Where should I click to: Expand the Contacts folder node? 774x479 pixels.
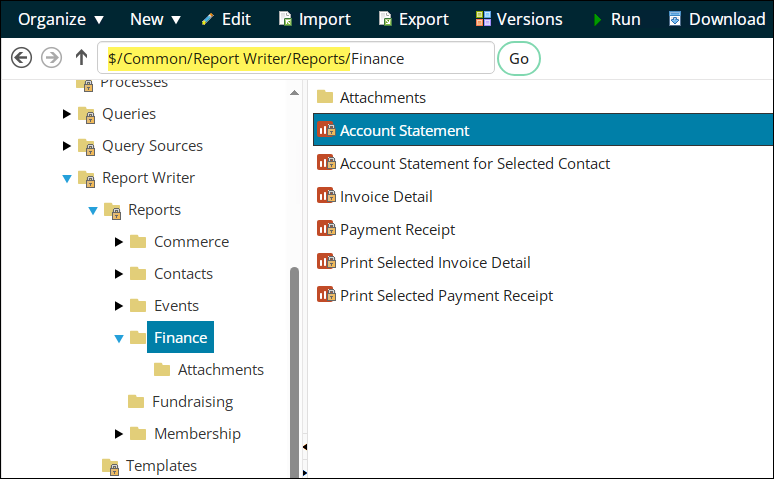click(x=118, y=274)
